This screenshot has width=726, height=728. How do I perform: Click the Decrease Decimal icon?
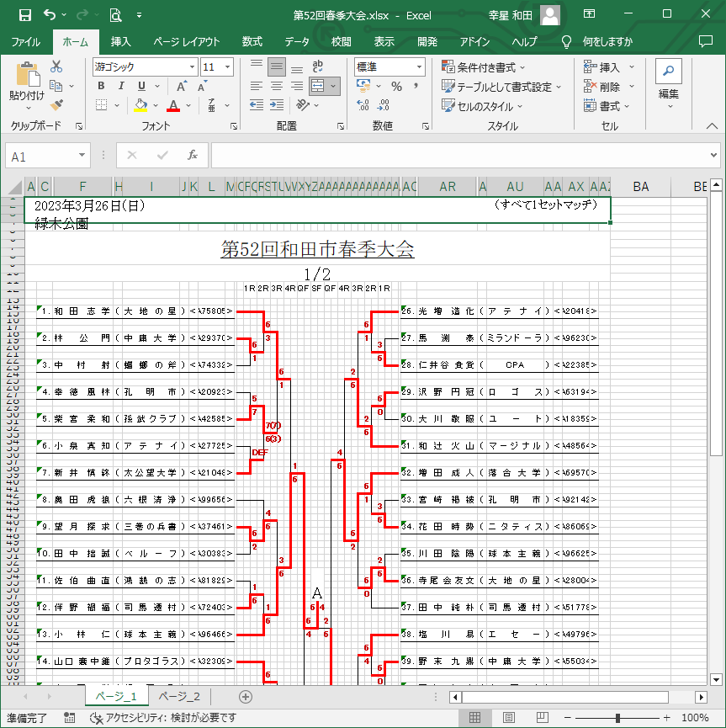click(x=384, y=105)
